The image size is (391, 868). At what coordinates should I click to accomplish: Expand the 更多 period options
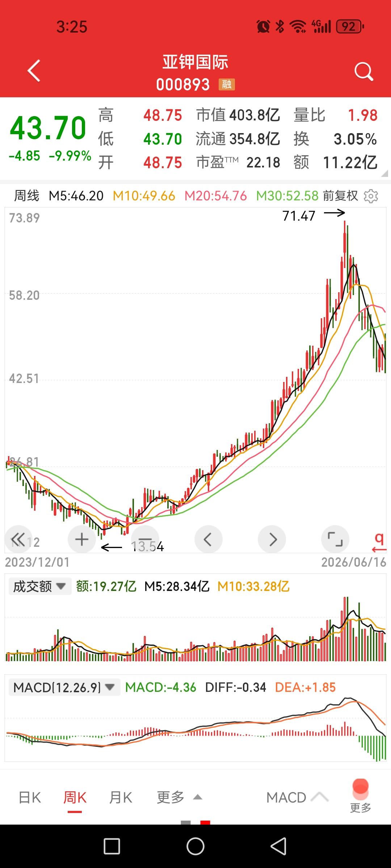click(179, 797)
